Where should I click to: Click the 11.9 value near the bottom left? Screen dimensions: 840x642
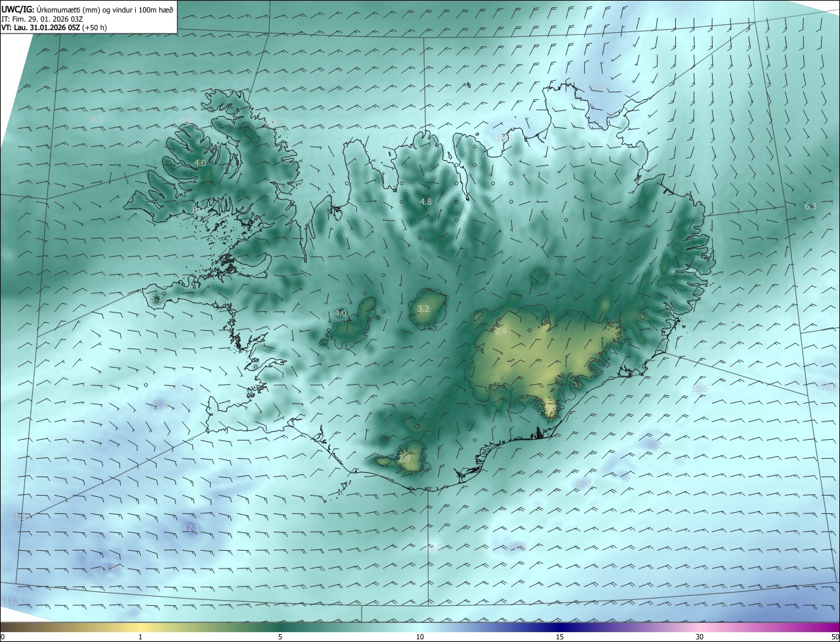(x=108, y=568)
